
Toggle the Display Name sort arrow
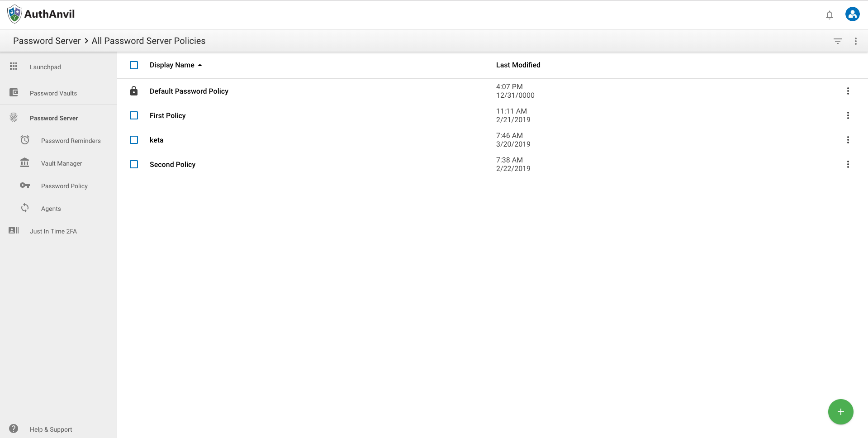coord(200,65)
